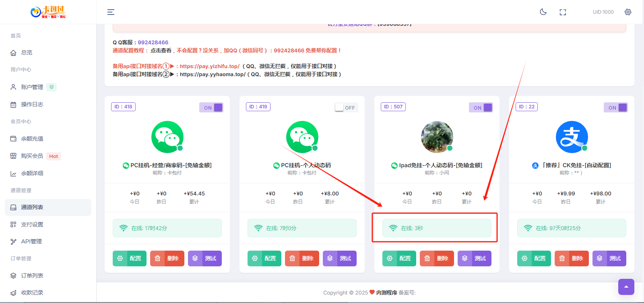Click photo avatar on channel 507

(437, 137)
